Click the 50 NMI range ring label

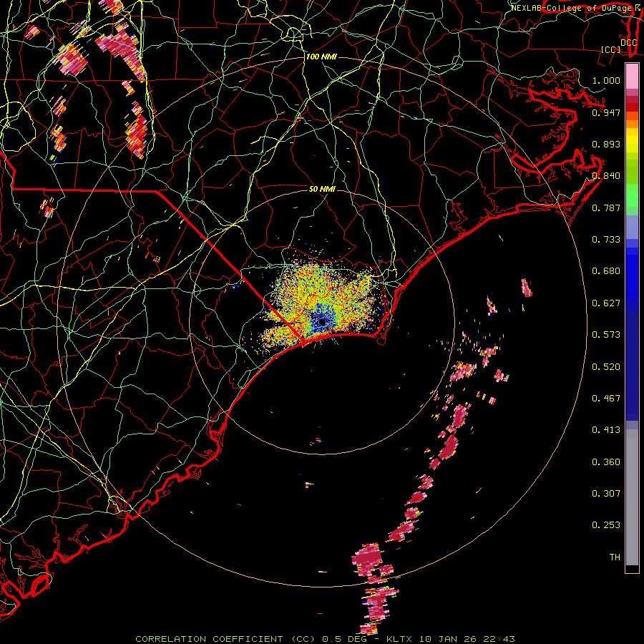322,189
